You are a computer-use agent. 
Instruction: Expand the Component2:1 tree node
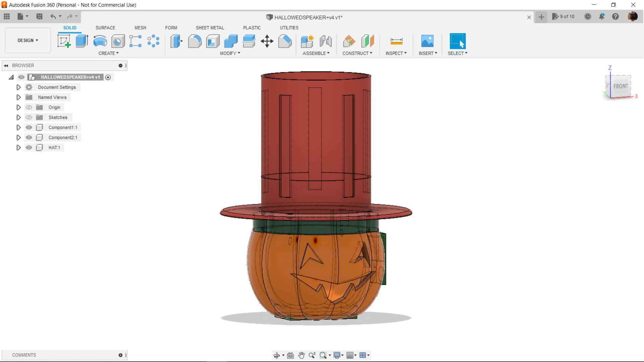point(18,137)
